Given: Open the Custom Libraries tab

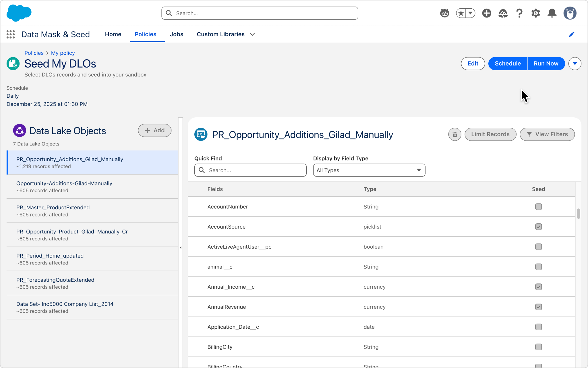Looking at the screenshot, I should (221, 34).
